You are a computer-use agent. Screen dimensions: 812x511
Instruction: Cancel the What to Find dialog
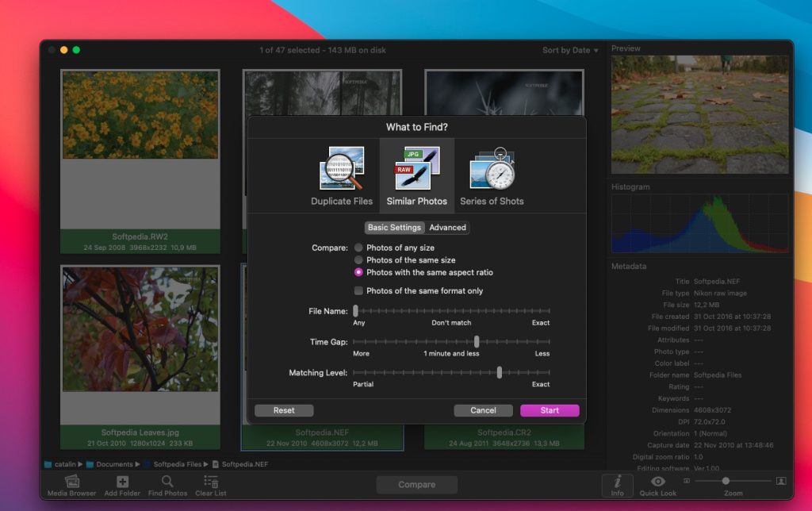pos(483,411)
